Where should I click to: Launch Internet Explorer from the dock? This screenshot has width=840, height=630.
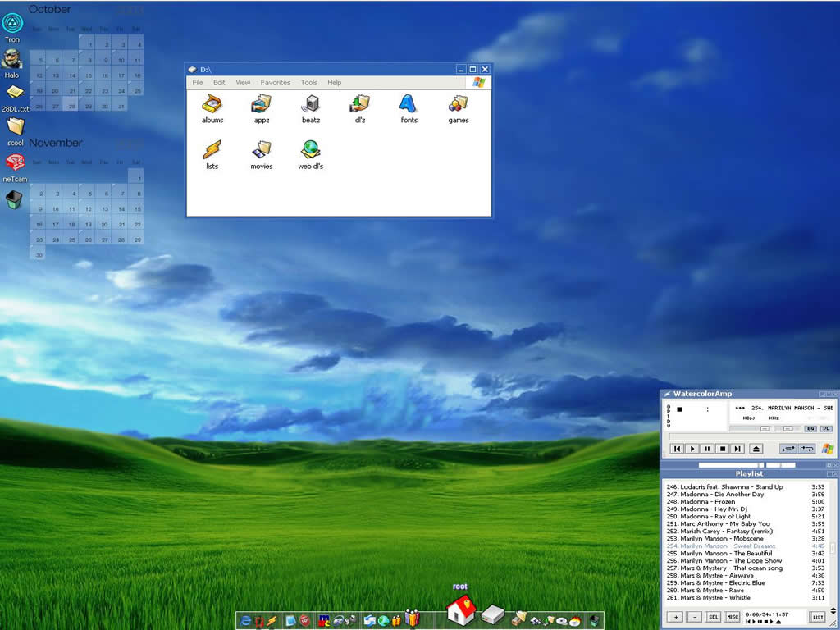click(x=245, y=621)
